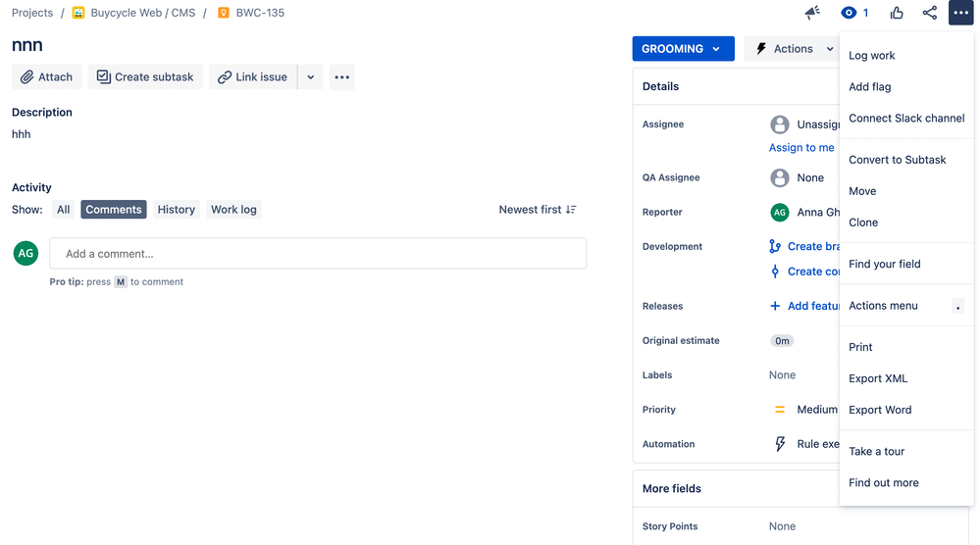Click the Create subtask button
980x545 pixels.
(145, 76)
